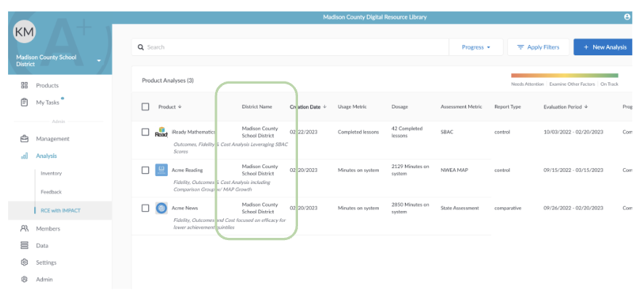The image size is (644, 307).
Task: Click the My Tasks clipboard icon
Action: 24,103
